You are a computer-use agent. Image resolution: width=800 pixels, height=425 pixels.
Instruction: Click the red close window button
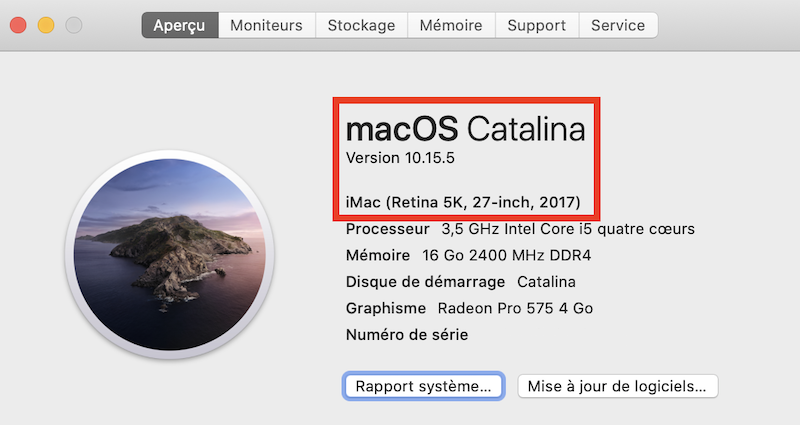pyautogui.click(x=19, y=25)
